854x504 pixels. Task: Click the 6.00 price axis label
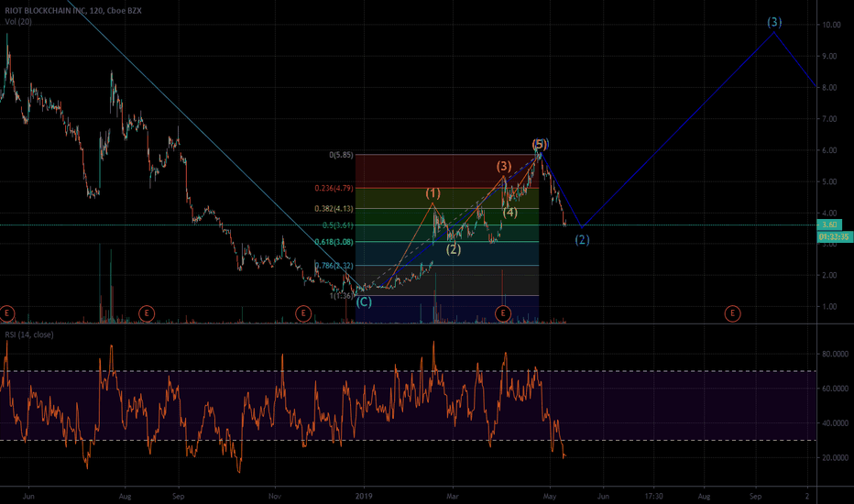(x=829, y=150)
